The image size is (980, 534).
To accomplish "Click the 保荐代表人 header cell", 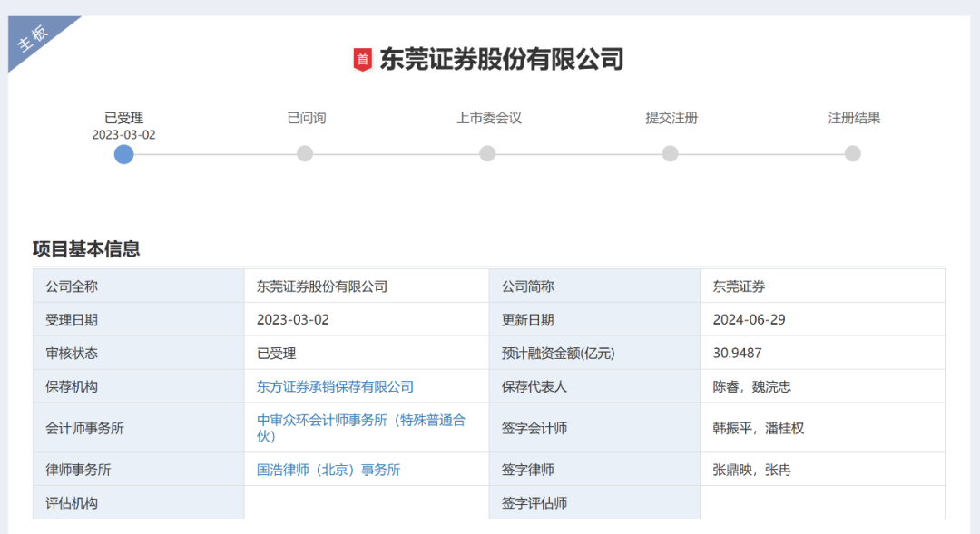I will pos(594,386).
